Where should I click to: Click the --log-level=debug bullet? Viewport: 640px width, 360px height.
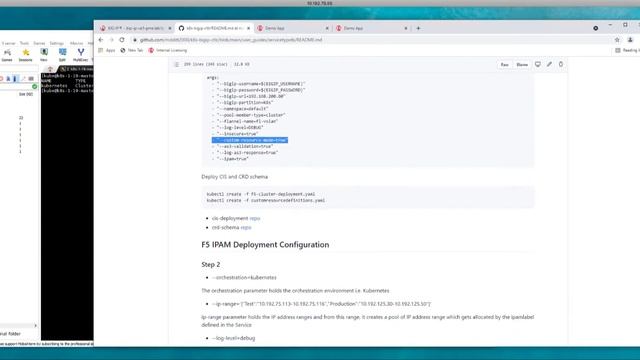[x=233, y=338]
